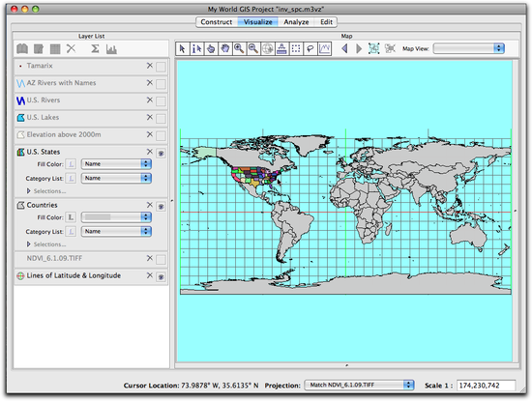Select the U.S. States layer name

point(44,152)
